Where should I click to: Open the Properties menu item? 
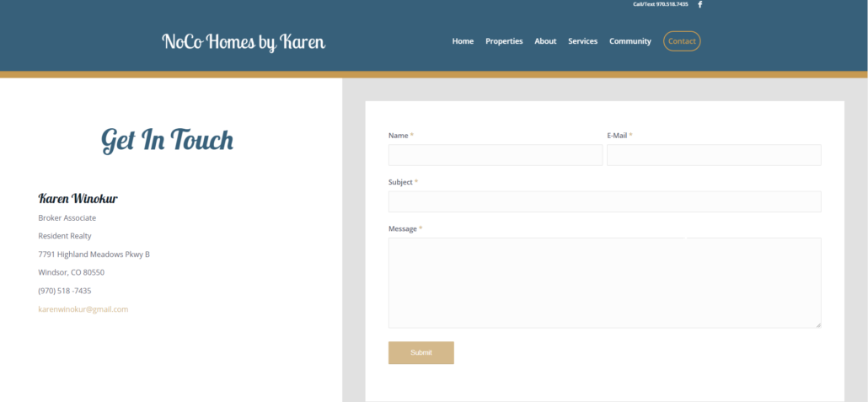504,41
